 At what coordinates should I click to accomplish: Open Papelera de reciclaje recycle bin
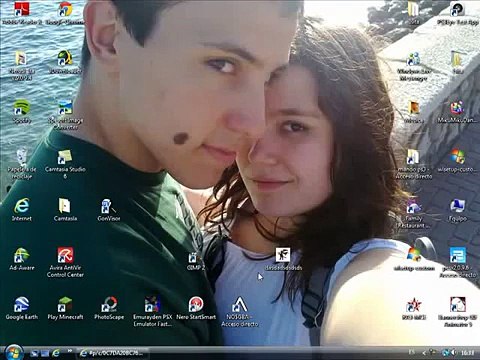tap(22, 164)
